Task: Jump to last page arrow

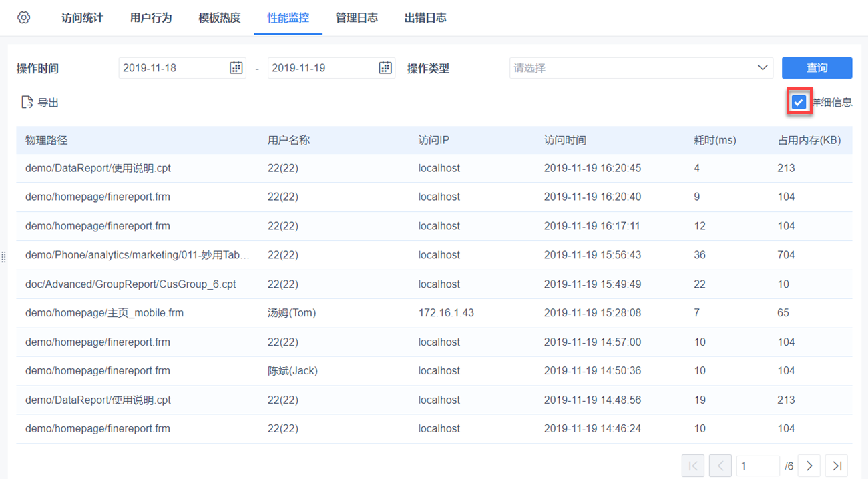Action: (837, 466)
